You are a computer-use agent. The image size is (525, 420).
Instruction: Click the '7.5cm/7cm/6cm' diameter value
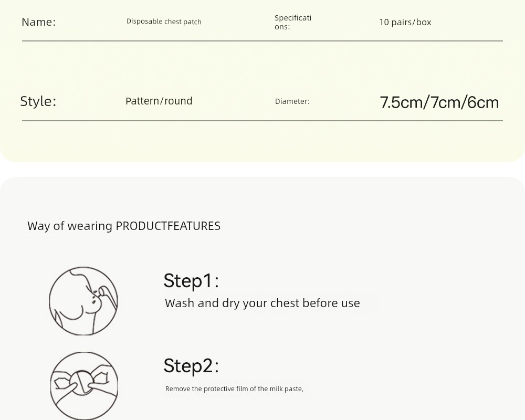439,102
